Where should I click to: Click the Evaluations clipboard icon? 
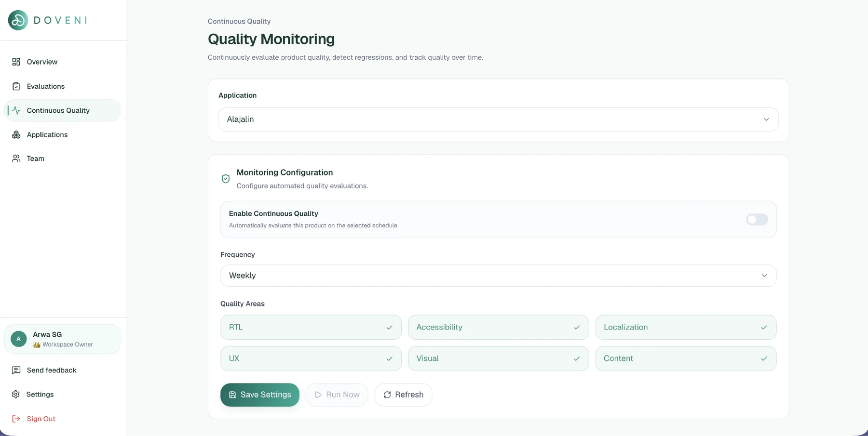tap(16, 86)
